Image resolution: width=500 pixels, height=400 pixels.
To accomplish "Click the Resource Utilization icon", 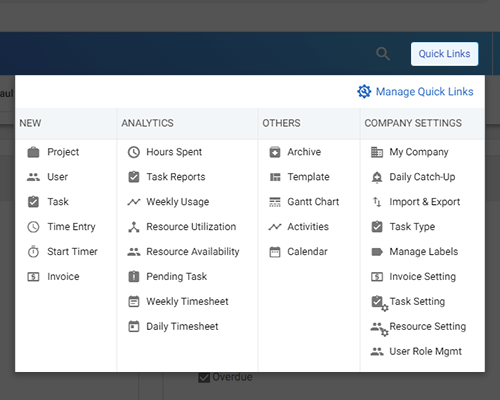I will coord(134,227).
